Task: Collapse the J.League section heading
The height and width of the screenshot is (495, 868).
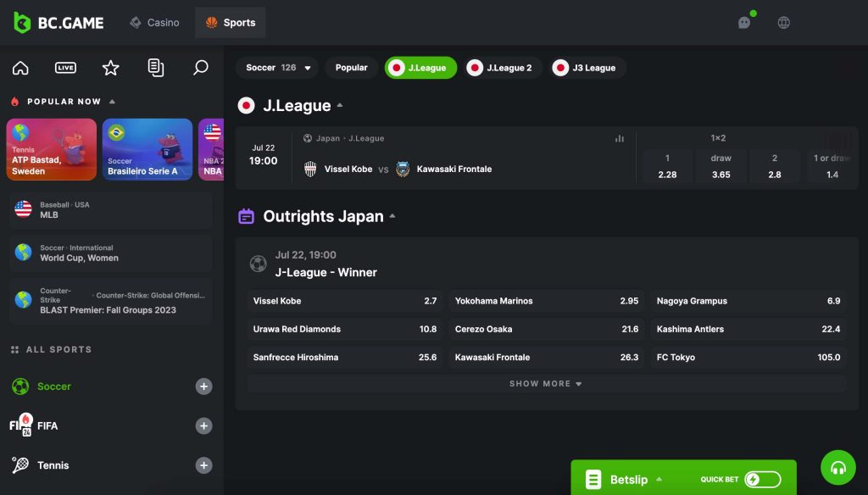Action: click(340, 105)
